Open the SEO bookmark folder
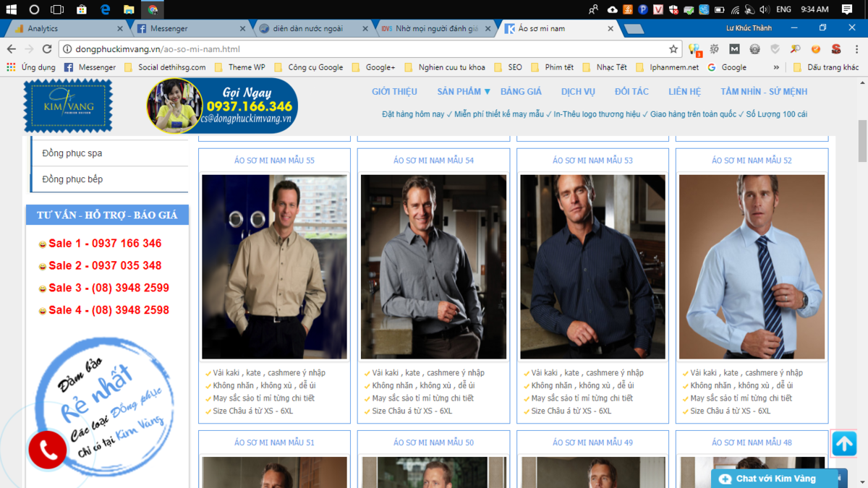Image resolution: width=868 pixels, height=488 pixels. click(x=508, y=67)
